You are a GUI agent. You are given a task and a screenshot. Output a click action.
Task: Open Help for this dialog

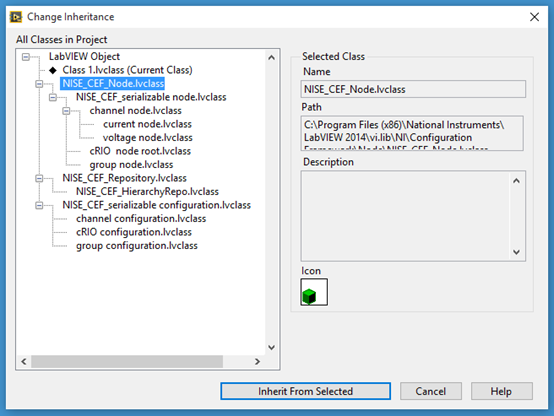(x=501, y=391)
